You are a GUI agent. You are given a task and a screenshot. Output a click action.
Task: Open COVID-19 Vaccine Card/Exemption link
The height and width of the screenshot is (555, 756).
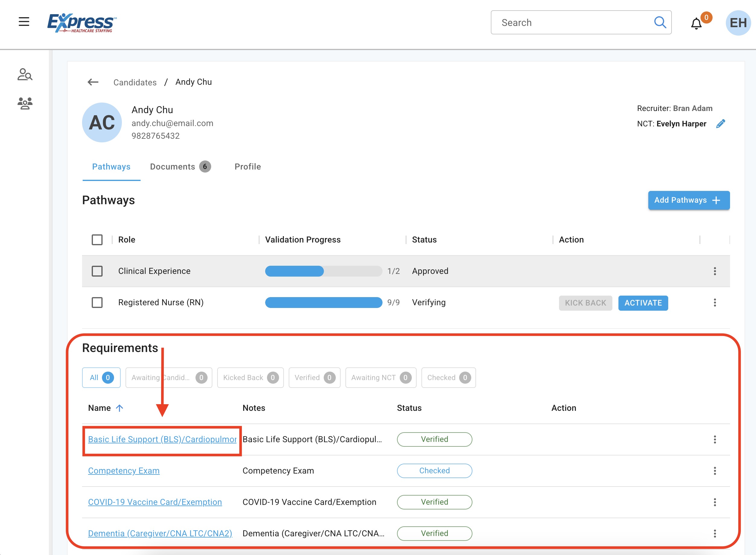155,502
